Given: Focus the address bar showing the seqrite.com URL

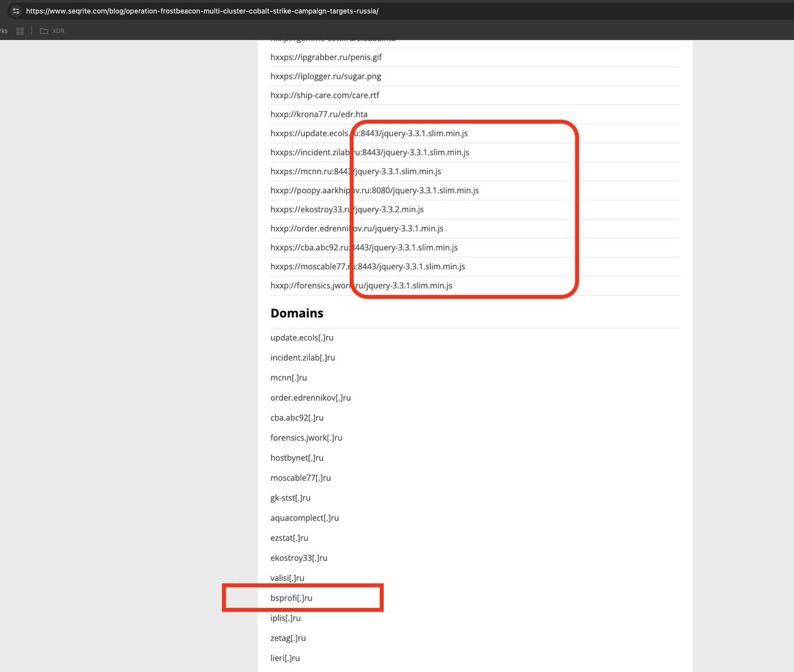Looking at the screenshot, I should coord(202,11).
